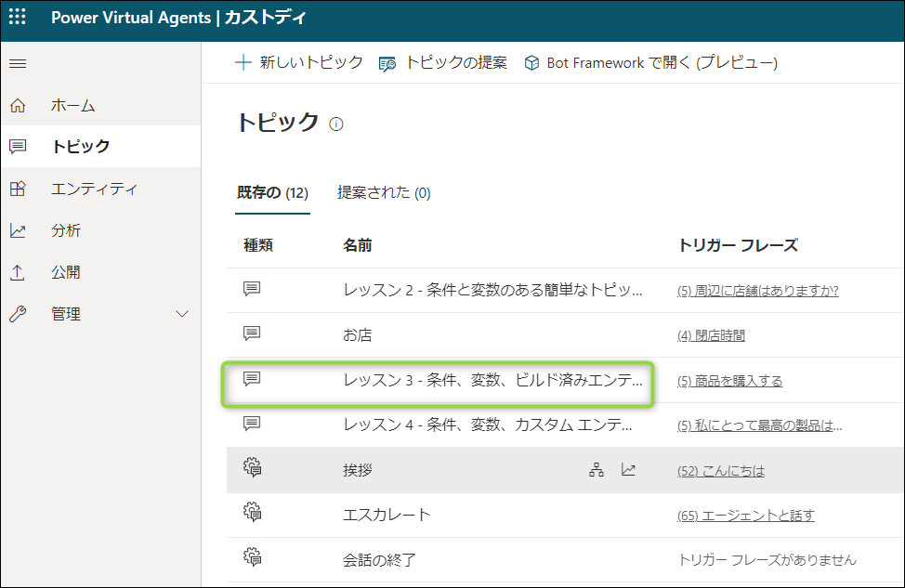Click the plus icon for 新しいトピック
The width and height of the screenshot is (905, 588).
(x=243, y=62)
